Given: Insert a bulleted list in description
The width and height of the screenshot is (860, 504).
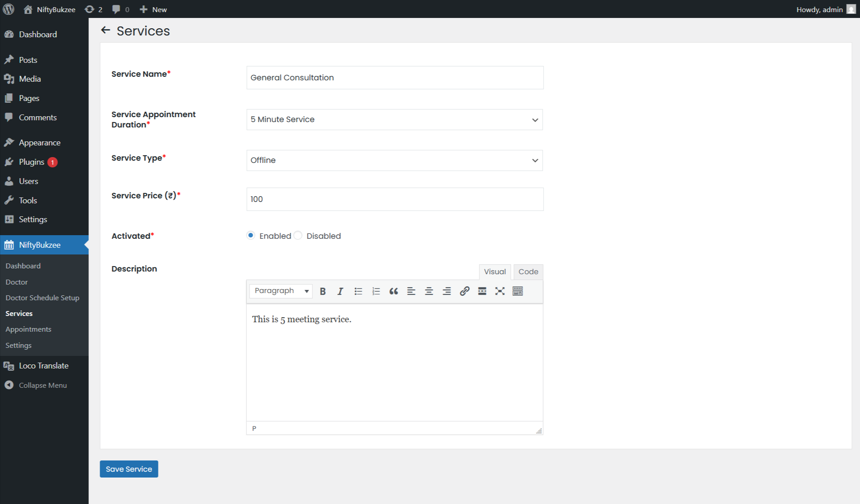Looking at the screenshot, I should coord(358,291).
